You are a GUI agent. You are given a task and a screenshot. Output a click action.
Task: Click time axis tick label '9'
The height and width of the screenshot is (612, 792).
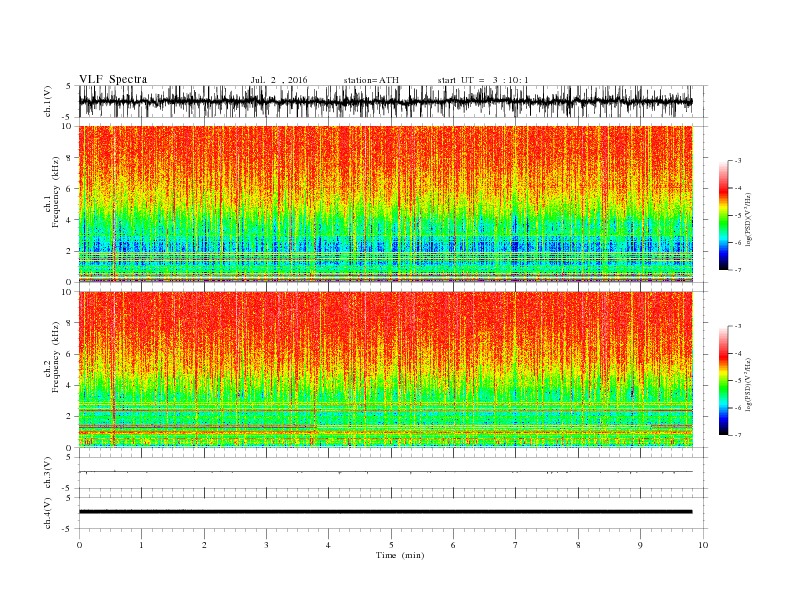pyautogui.click(x=640, y=545)
